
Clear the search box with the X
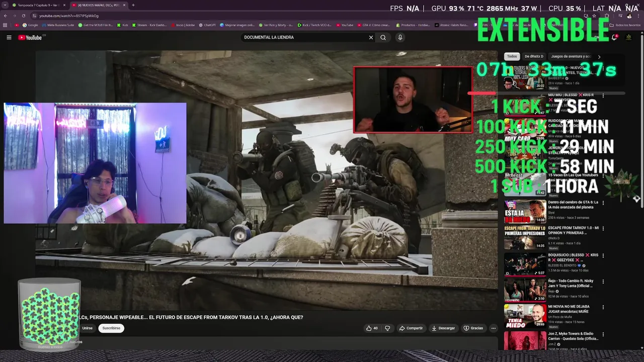pyautogui.click(x=371, y=37)
